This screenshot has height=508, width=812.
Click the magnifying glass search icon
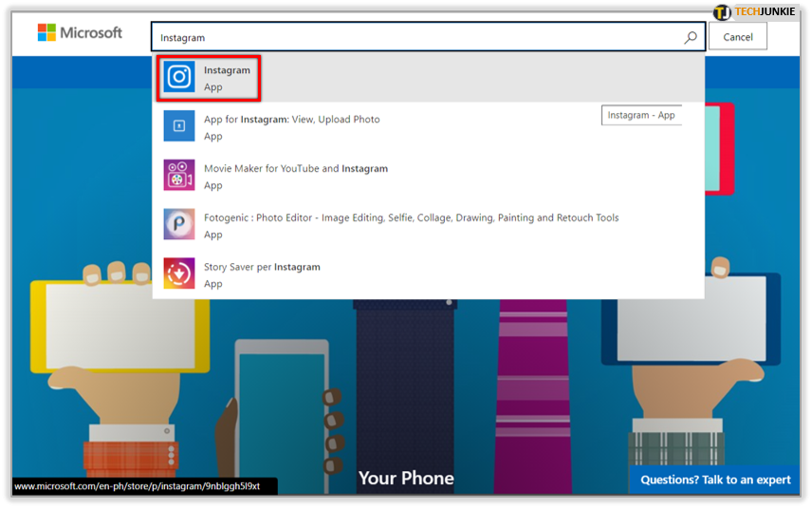point(691,38)
